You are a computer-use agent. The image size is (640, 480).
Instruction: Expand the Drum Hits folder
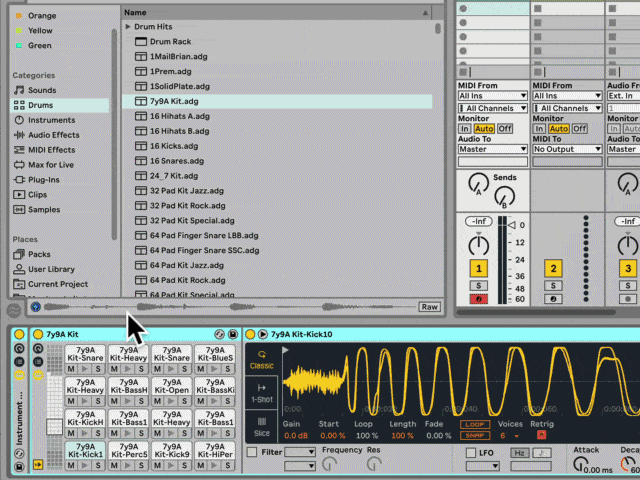pyautogui.click(x=128, y=27)
